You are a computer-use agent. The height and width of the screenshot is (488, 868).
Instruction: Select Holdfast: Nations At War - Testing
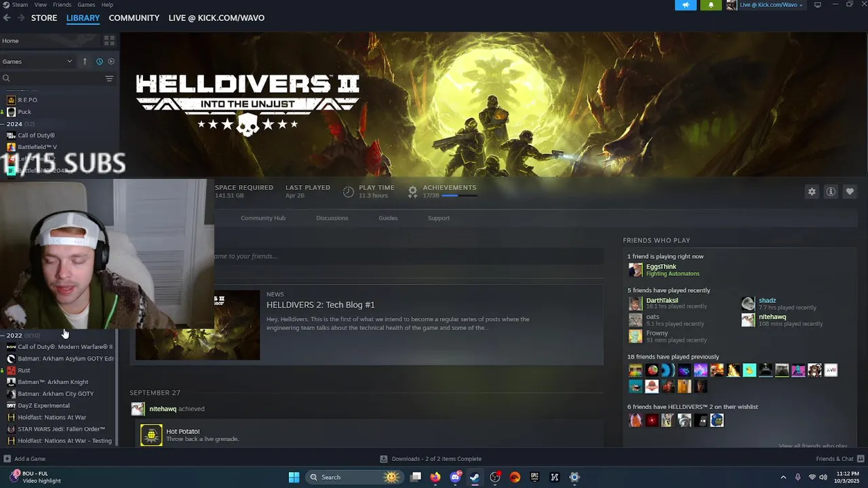point(64,441)
